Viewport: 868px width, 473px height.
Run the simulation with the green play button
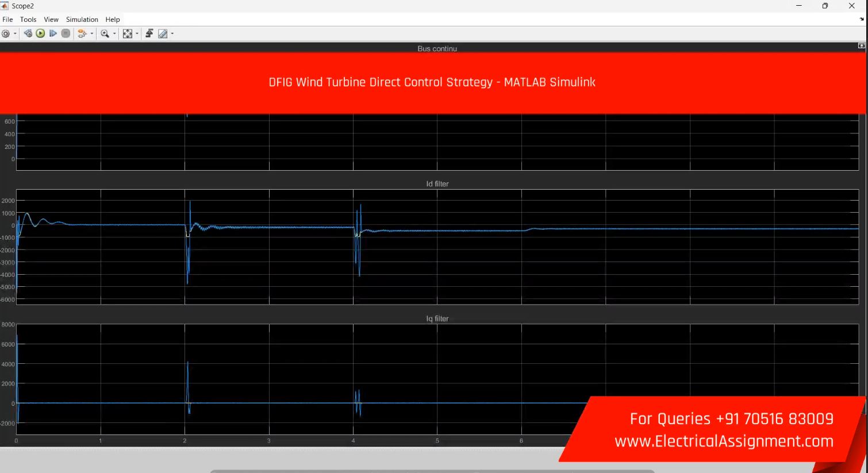pyautogui.click(x=40, y=33)
